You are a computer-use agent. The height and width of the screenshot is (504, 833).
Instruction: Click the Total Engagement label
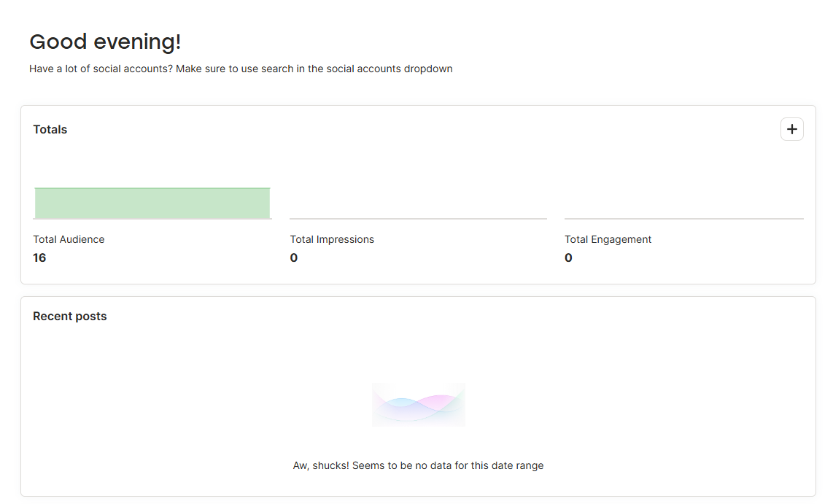[x=608, y=239]
